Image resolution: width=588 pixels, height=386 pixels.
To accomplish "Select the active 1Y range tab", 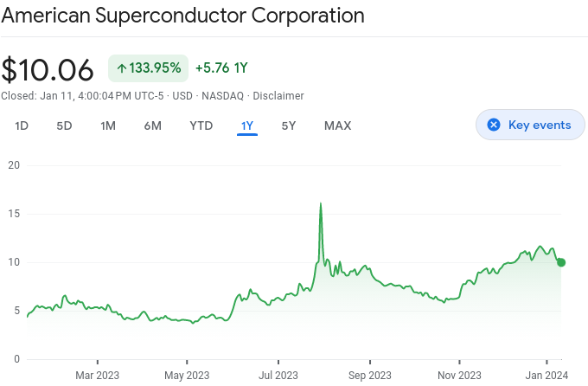I will tap(247, 125).
